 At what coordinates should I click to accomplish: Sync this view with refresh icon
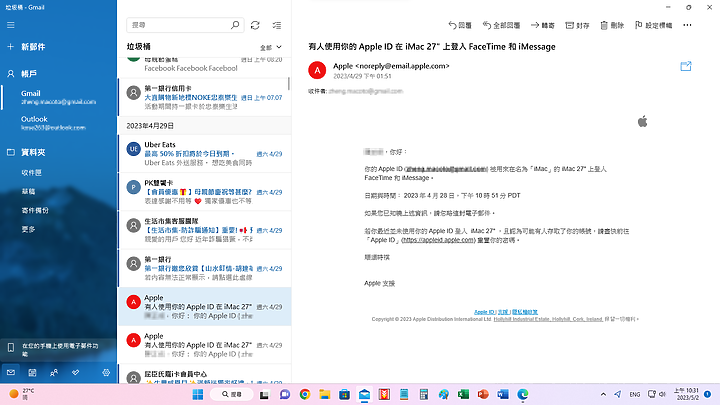click(255, 25)
